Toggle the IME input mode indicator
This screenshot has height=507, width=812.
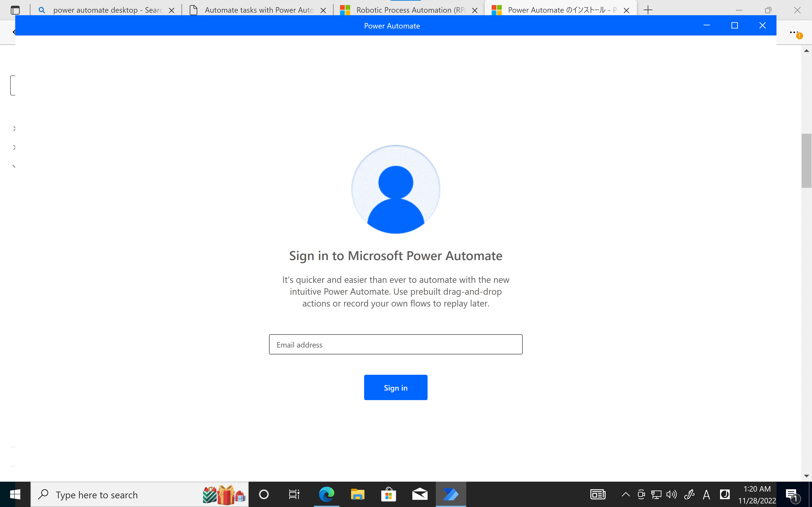[x=706, y=494]
